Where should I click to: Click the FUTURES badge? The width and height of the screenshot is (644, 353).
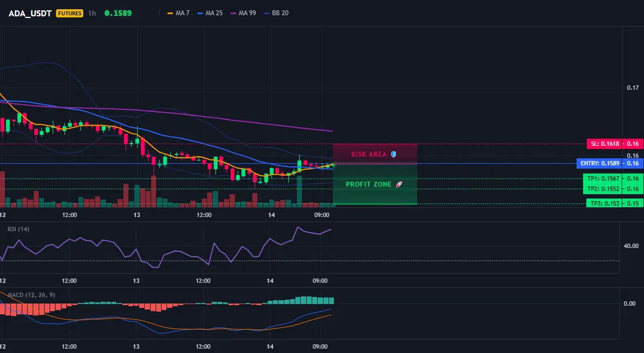pyautogui.click(x=70, y=13)
